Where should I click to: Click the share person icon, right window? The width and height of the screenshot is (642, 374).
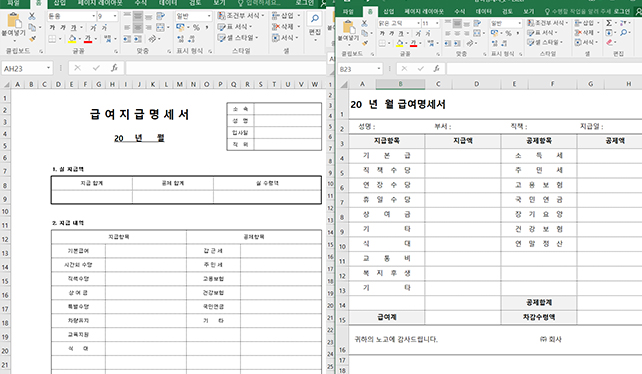638,11
